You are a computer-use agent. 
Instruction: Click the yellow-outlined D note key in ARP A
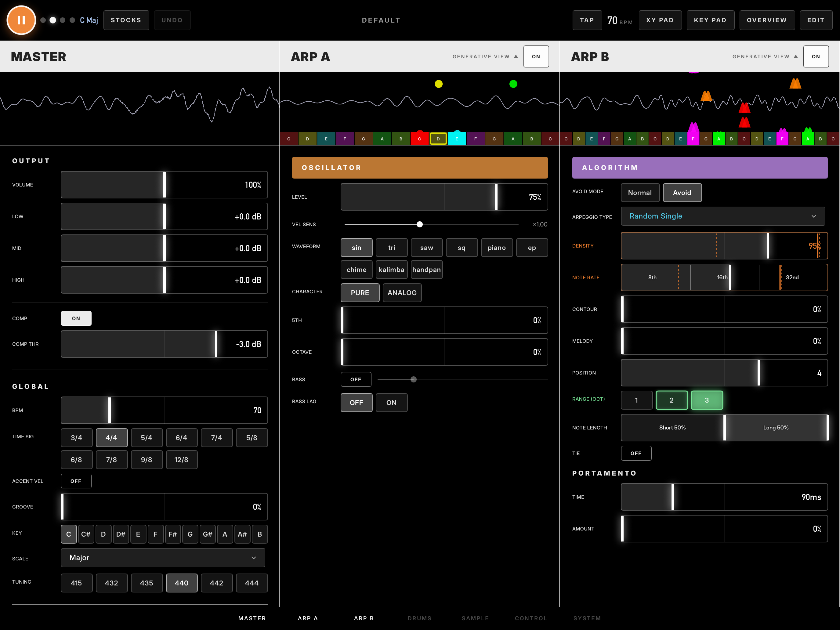click(438, 139)
